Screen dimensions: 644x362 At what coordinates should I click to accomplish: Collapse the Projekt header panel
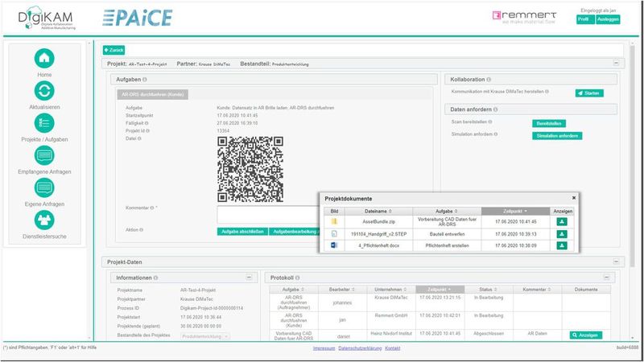[616, 64]
